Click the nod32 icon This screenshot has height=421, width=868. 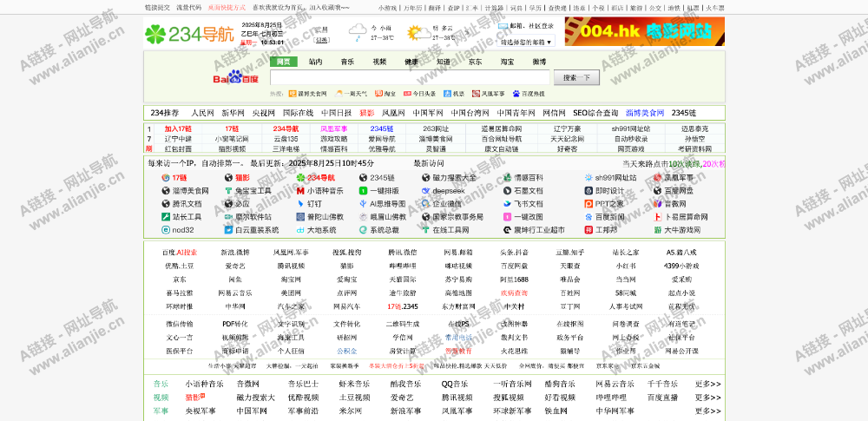tap(165, 229)
